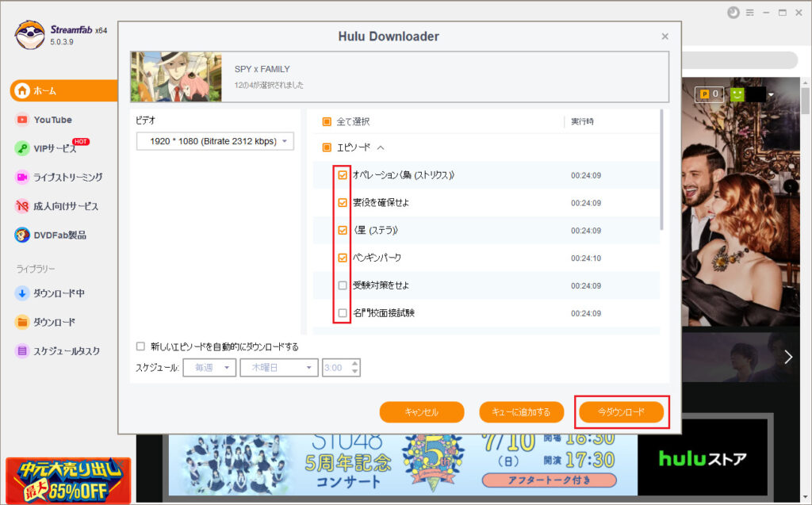The image size is (812, 505).
Task: Click the ライブストリーミング camera icon
Action: (21, 177)
